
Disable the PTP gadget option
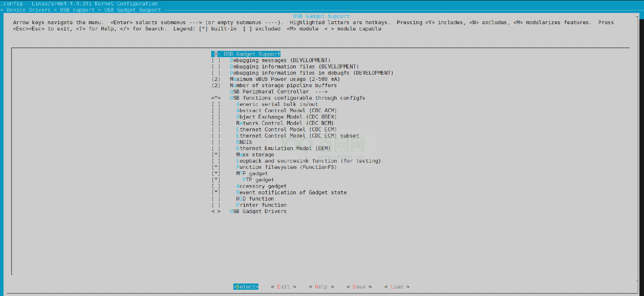tap(242, 180)
